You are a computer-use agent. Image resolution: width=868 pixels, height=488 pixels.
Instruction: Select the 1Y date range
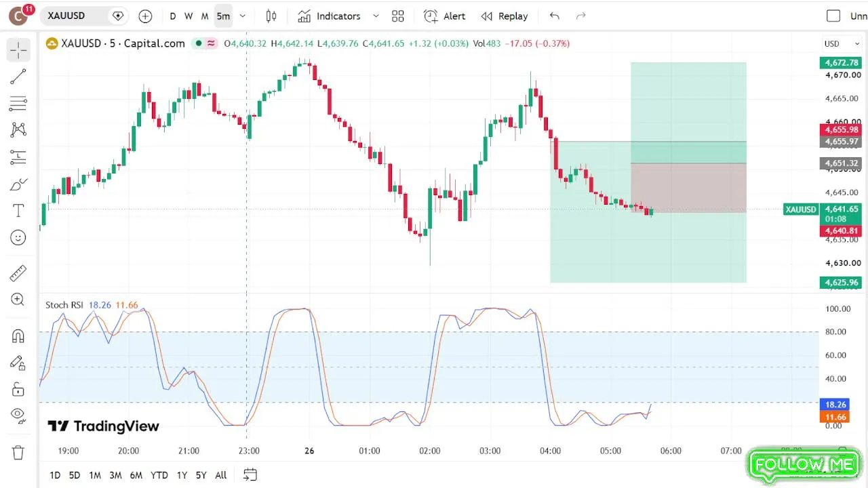pyautogui.click(x=182, y=475)
